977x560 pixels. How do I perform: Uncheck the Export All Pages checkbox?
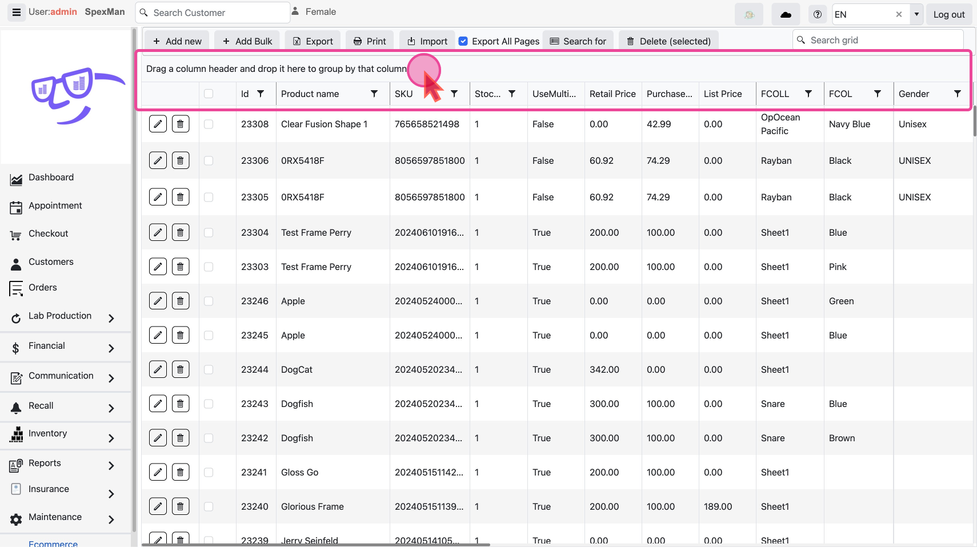(463, 41)
